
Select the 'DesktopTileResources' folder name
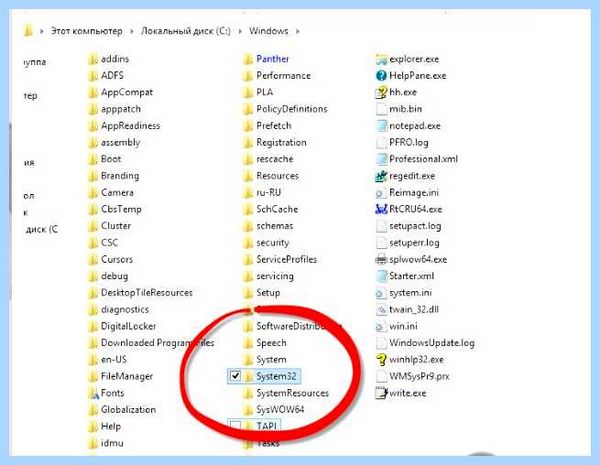click(x=147, y=293)
